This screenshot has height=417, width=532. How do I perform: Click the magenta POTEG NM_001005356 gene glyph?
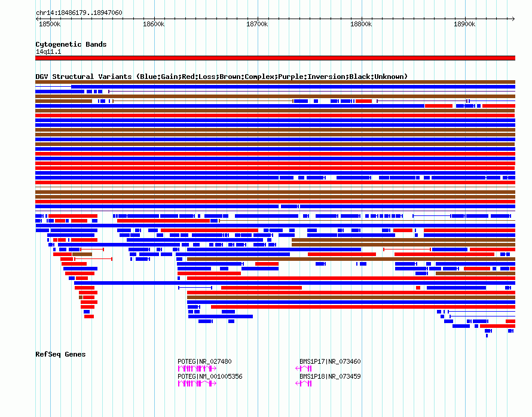(197, 383)
